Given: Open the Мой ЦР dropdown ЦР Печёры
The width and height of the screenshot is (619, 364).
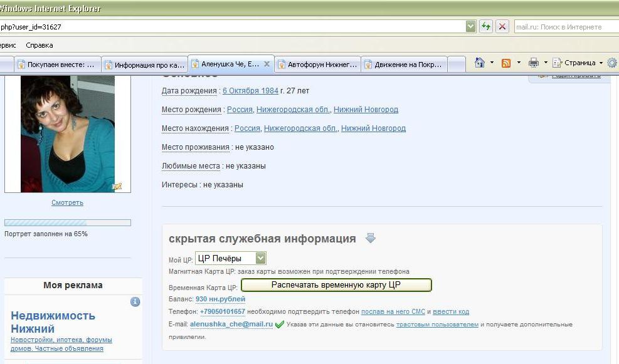Looking at the screenshot, I should 231,258.
